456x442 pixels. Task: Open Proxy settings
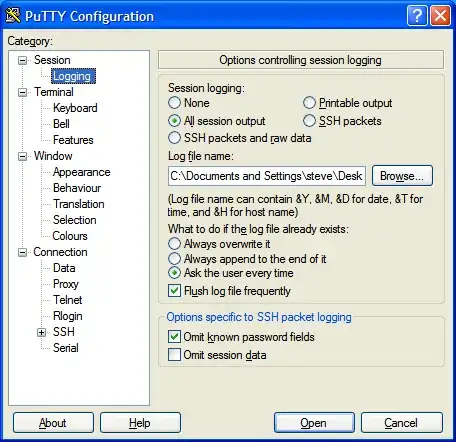pyautogui.click(x=66, y=284)
